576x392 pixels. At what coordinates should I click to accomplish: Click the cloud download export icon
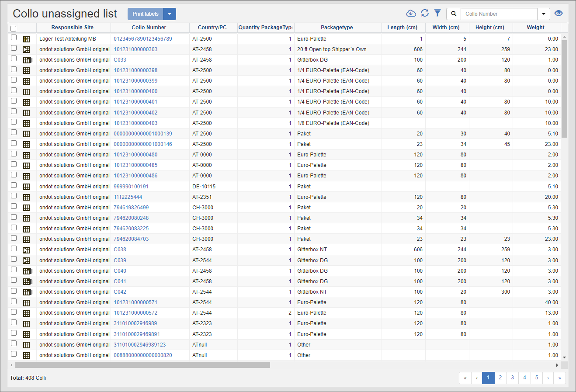point(411,14)
